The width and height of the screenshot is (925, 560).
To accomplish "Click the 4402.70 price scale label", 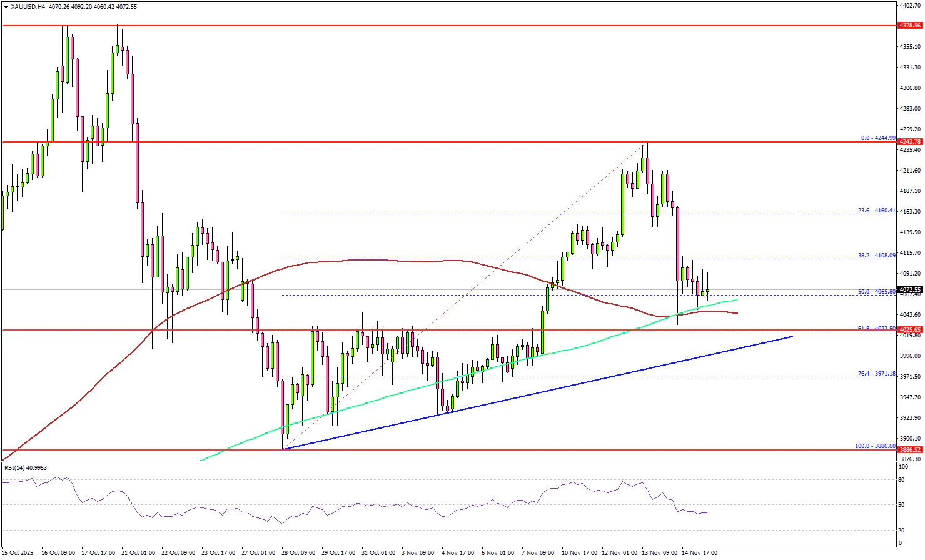I will point(909,5).
